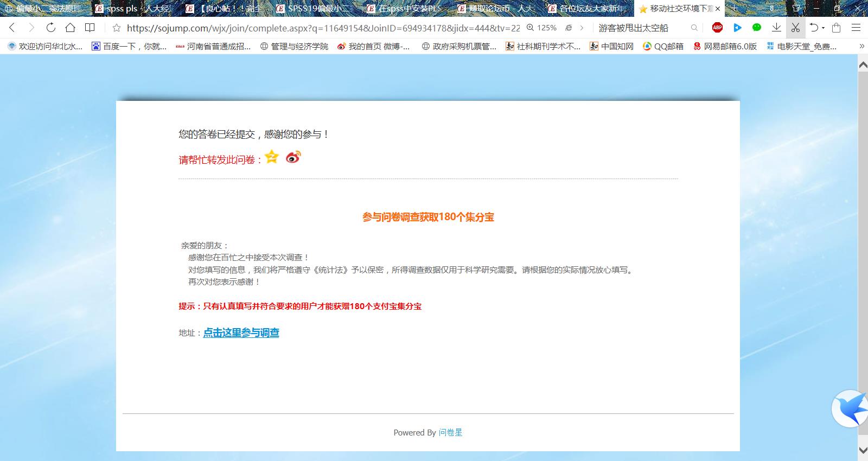
Task: Open the 我的首页 微博 bookmark
Action: [x=373, y=47]
